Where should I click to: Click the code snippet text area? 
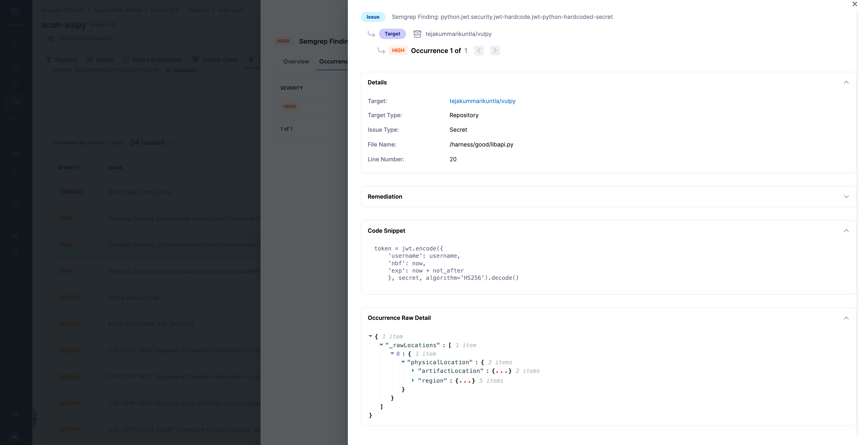coord(446,263)
